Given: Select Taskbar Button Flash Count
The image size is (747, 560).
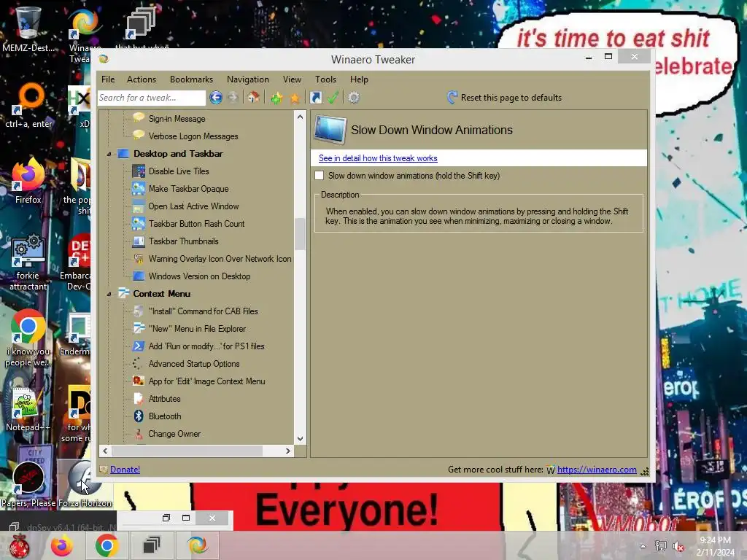Looking at the screenshot, I should click(x=196, y=224).
